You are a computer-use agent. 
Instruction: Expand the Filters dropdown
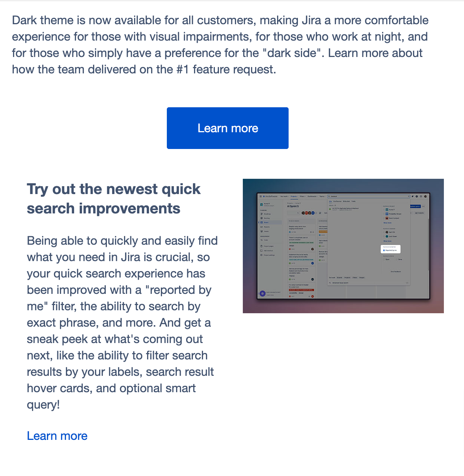[303, 196]
